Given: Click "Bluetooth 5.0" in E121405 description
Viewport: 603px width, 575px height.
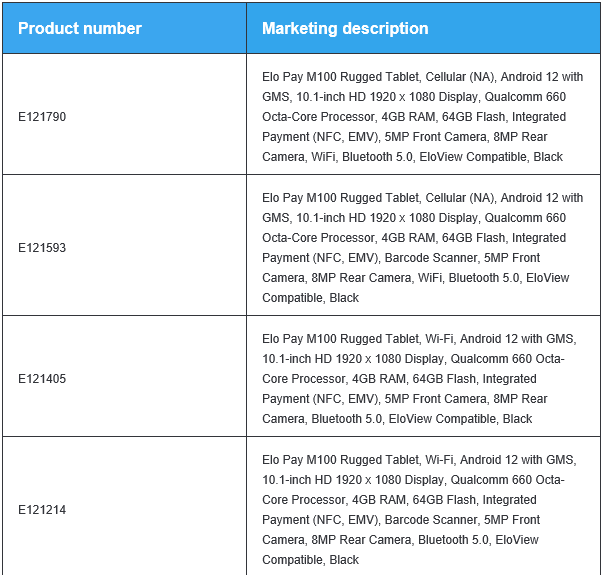Looking at the screenshot, I should coord(347,419).
